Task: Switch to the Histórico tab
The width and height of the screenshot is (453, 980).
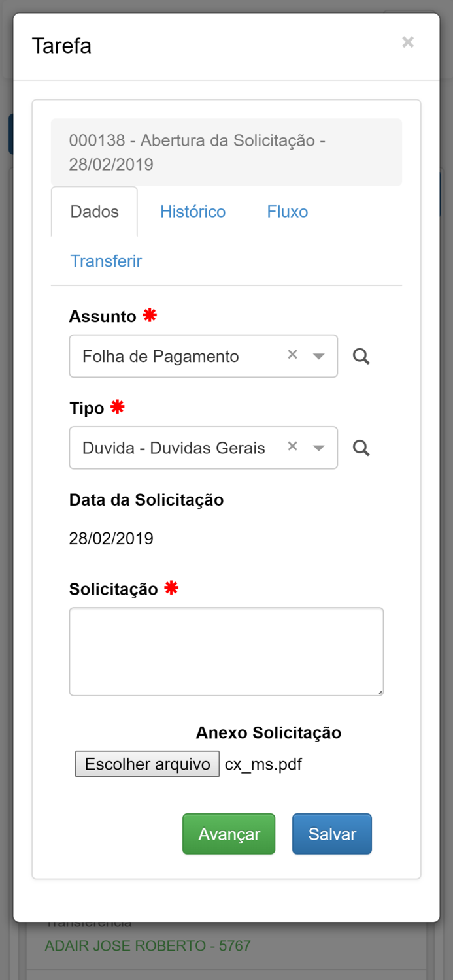Action: tap(192, 211)
